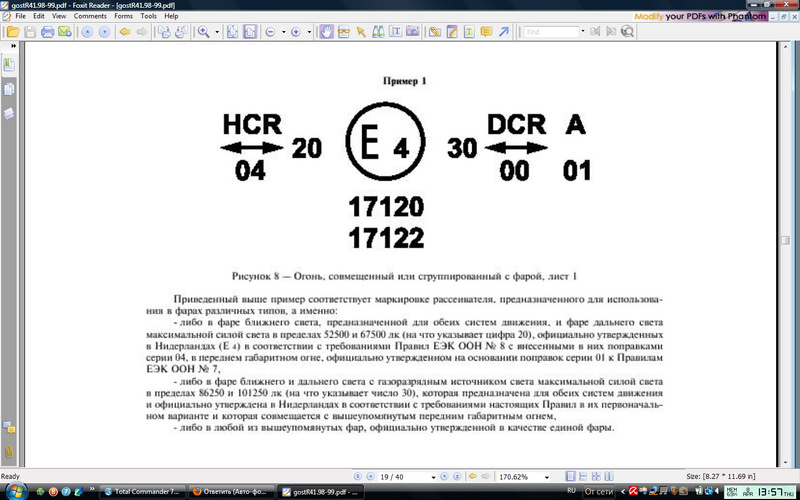Print the document via printer icon
Viewport: 800px width, 500px height.
tap(47, 32)
